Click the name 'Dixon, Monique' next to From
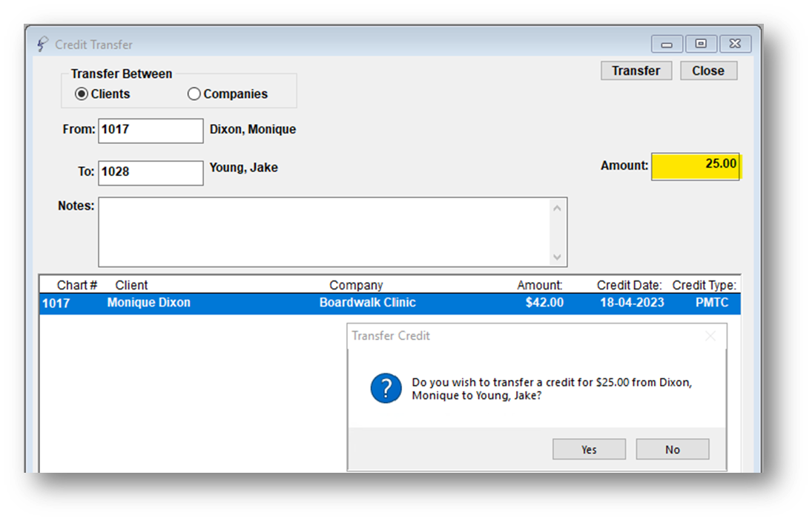This screenshot has height=521, width=812. 253,129
